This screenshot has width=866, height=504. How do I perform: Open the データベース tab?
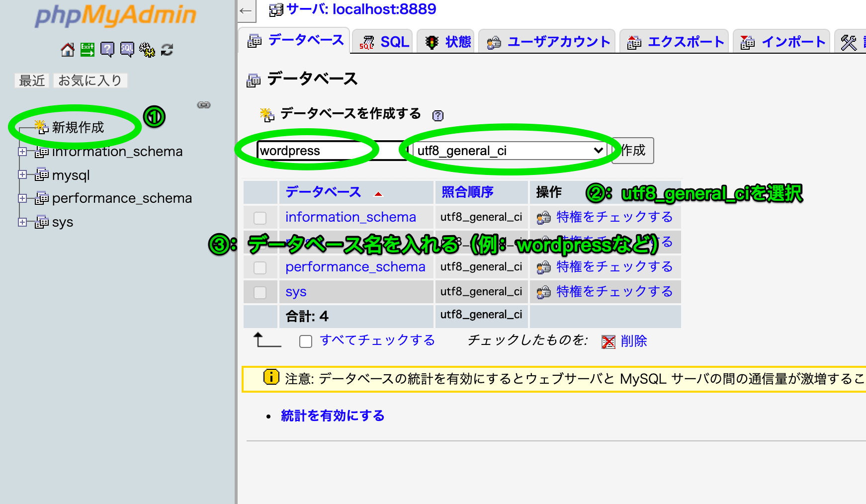(295, 40)
